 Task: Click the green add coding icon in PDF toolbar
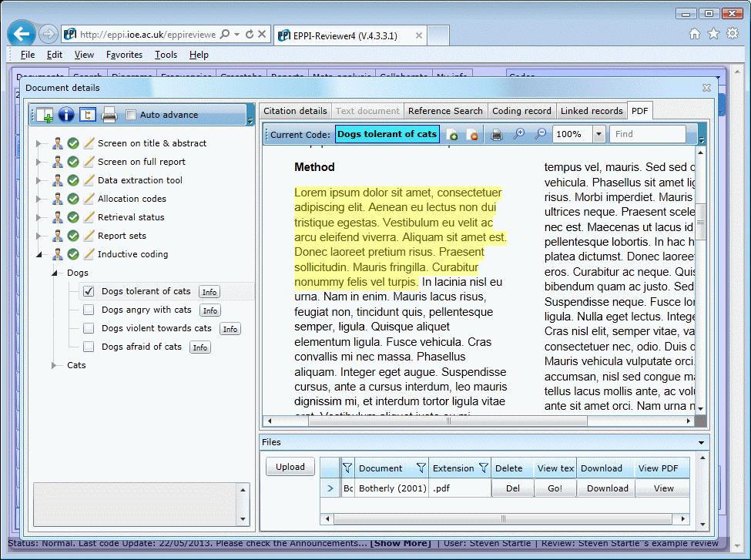click(452, 135)
